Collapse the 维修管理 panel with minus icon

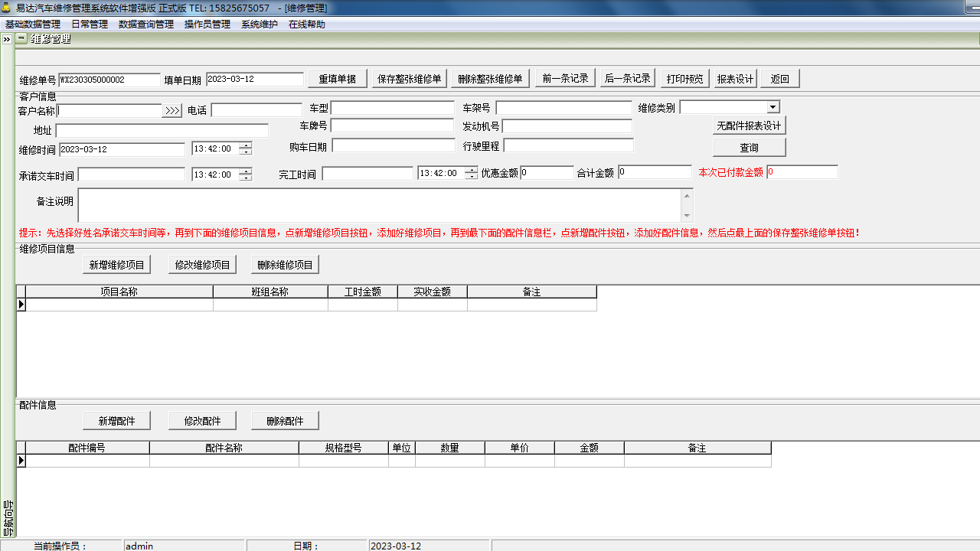21,38
